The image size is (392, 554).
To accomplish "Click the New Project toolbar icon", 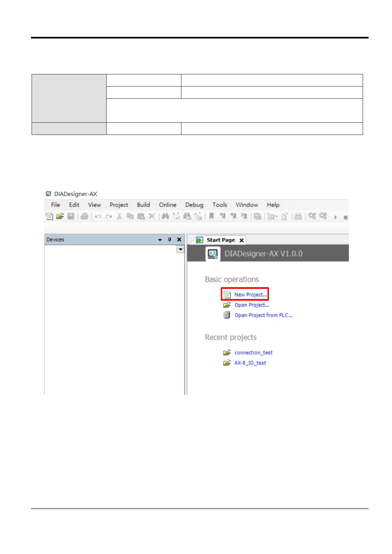I will click(x=49, y=216).
